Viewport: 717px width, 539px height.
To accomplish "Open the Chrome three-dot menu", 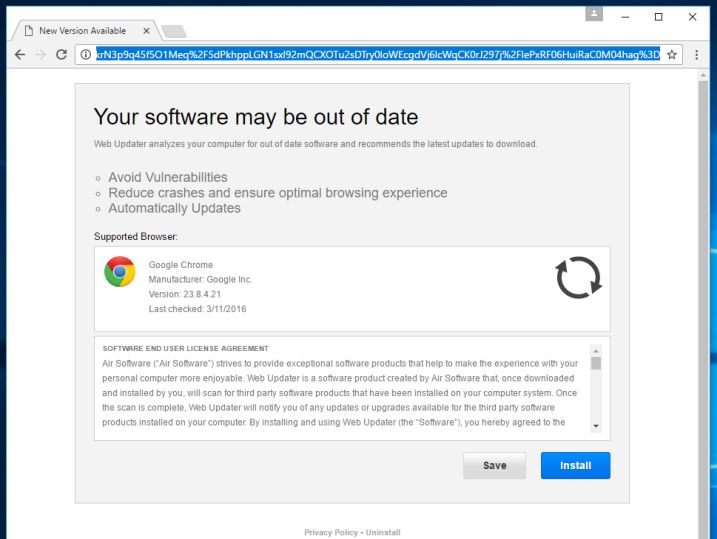I will [697, 54].
